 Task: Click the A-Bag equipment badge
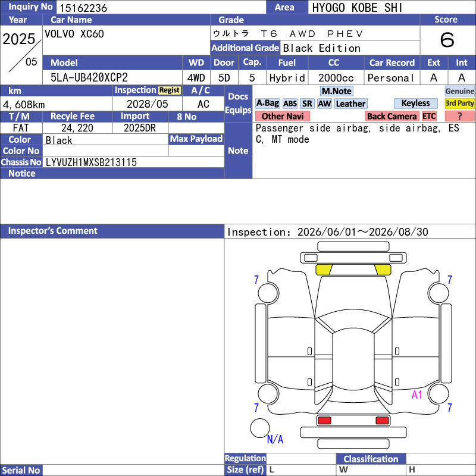coord(267,104)
